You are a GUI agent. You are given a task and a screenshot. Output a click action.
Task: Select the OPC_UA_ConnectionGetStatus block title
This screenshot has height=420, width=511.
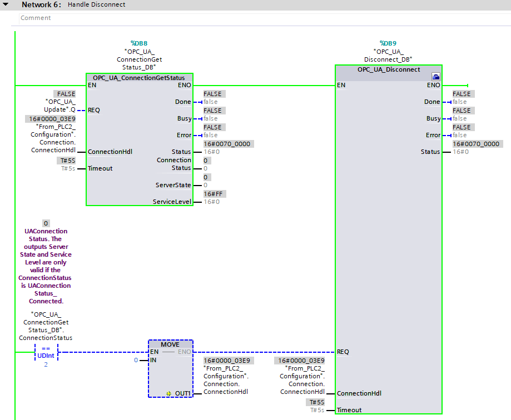click(x=139, y=78)
